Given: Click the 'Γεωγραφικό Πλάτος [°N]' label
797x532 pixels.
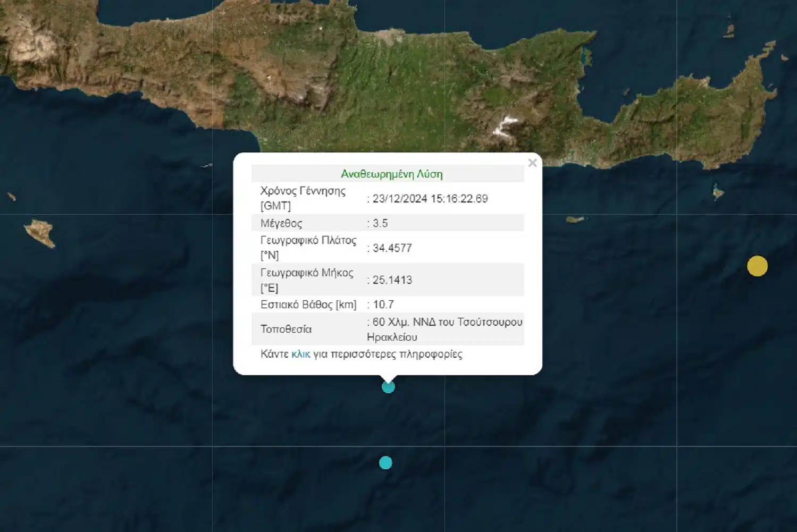Looking at the screenshot, I should (308, 248).
